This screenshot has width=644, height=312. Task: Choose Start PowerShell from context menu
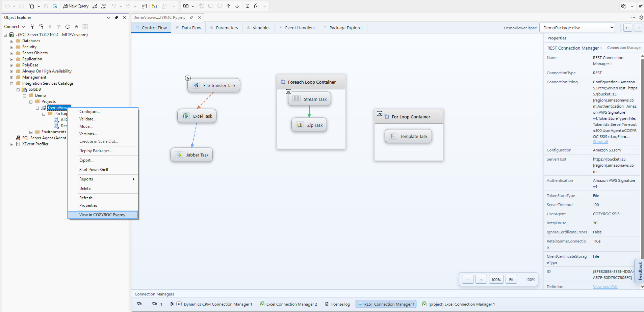pyautogui.click(x=103, y=170)
